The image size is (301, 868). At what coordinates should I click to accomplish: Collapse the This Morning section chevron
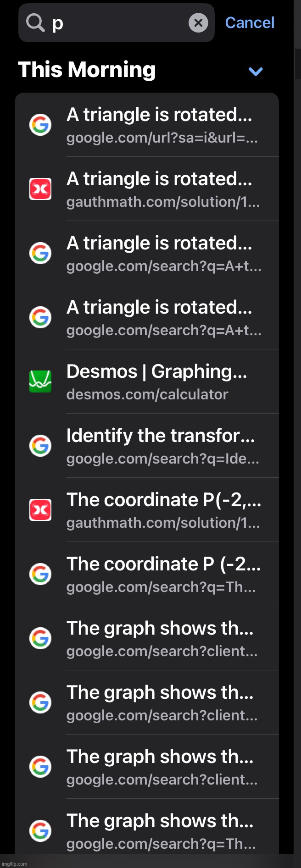coord(255,71)
